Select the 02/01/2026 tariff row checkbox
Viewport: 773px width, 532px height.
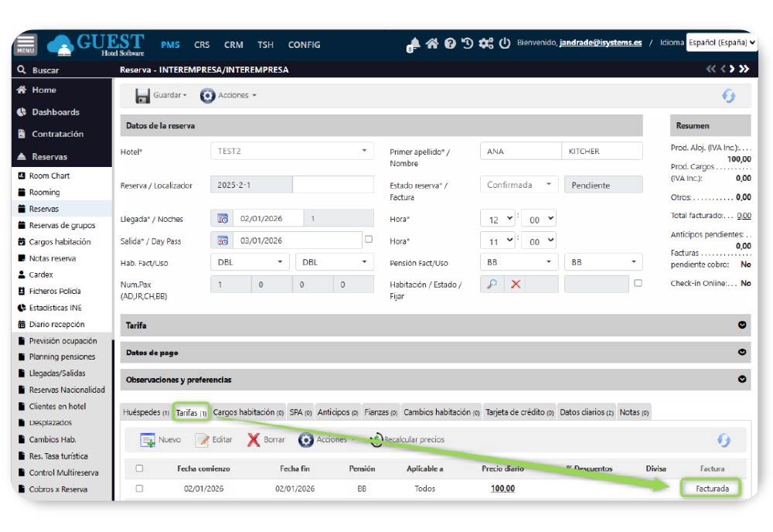tap(139, 489)
